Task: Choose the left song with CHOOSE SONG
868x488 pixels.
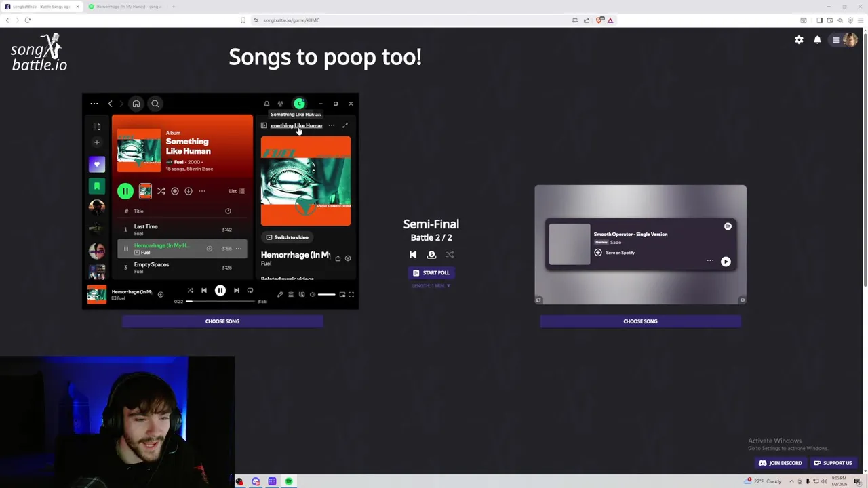Action: point(222,321)
